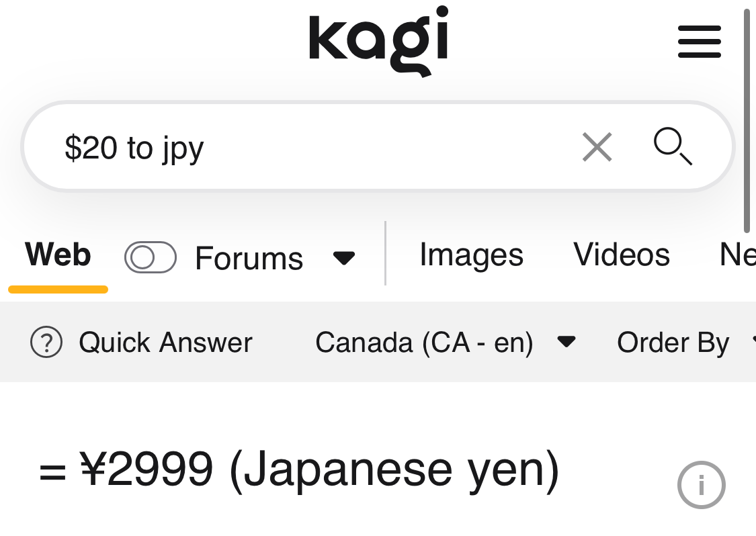Screen dimensions: 756x536
Task: Switch to the Videos tab
Action: tap(622, 255)
